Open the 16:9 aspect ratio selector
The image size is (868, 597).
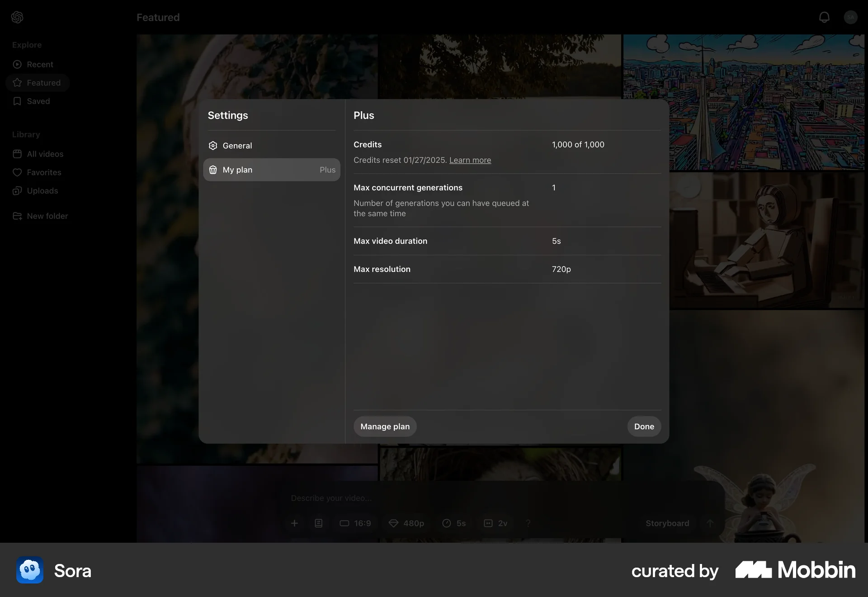(x=355, y=523)
